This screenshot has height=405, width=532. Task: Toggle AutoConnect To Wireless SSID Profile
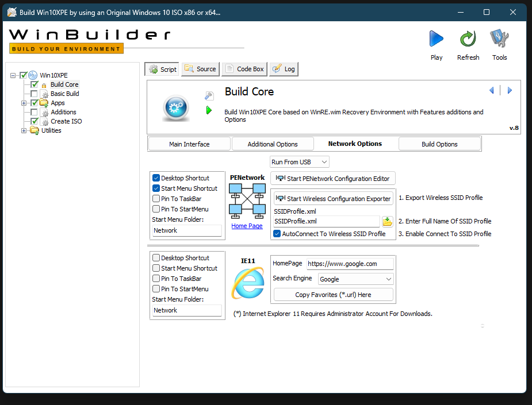277,233
